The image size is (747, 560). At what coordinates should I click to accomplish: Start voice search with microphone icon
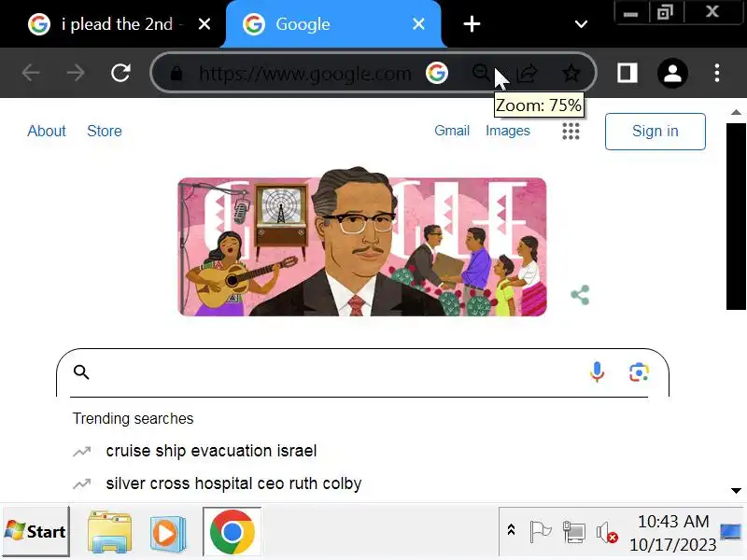(x=597, y=371)
